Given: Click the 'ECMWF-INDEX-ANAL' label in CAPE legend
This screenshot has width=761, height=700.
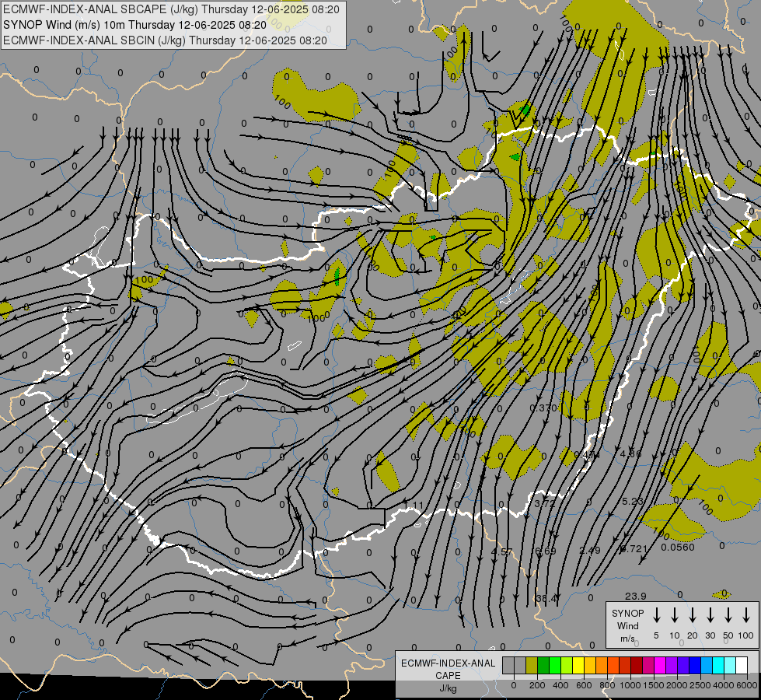Looking at the screenshot, I should point(448,663).
